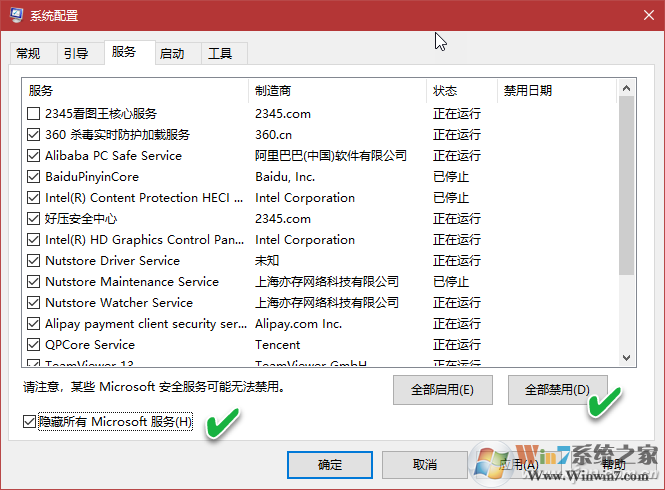This screenshot has width=665, height=490.
Task: Click the scrollbar down arrow
Action: click(x=626, y=358)
